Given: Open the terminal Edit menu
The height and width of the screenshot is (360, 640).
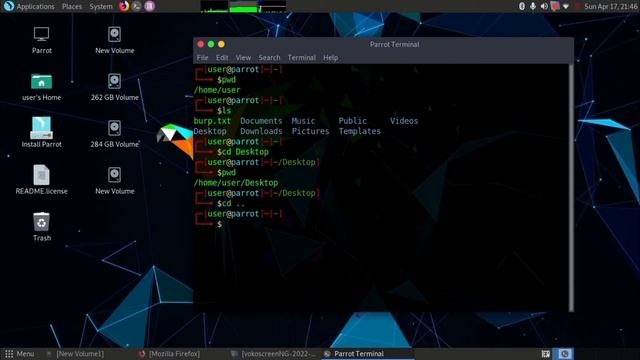Looking at the screenshot, I should coord(222,58).
